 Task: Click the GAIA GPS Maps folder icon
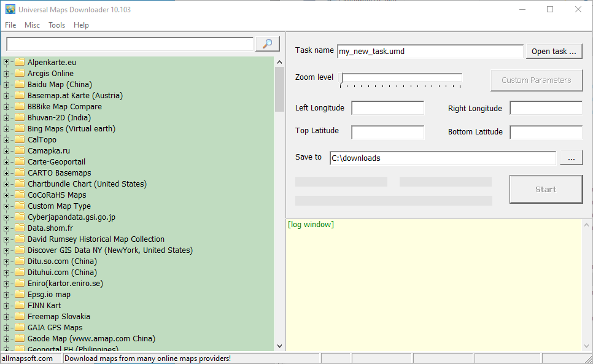(x=20, y=327)
